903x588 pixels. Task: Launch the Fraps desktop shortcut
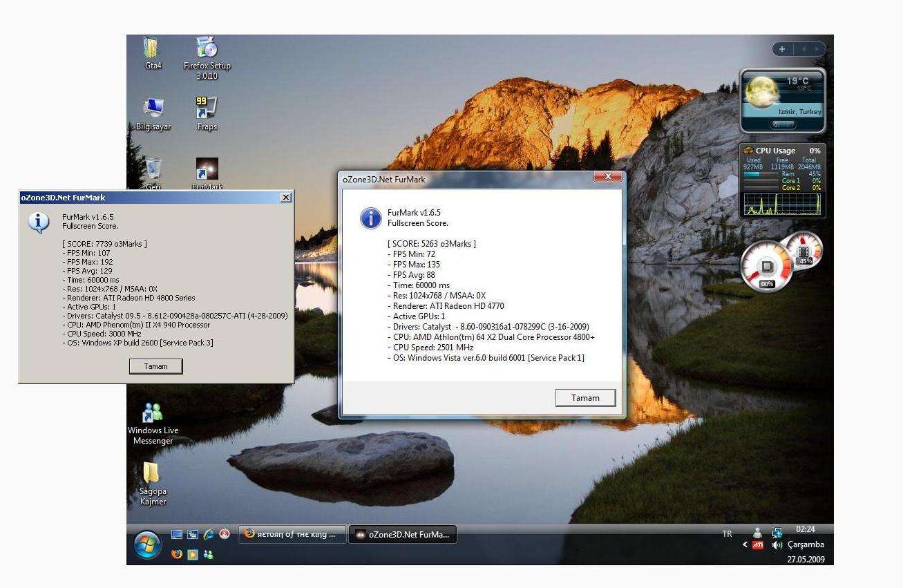tap(207, 114)
